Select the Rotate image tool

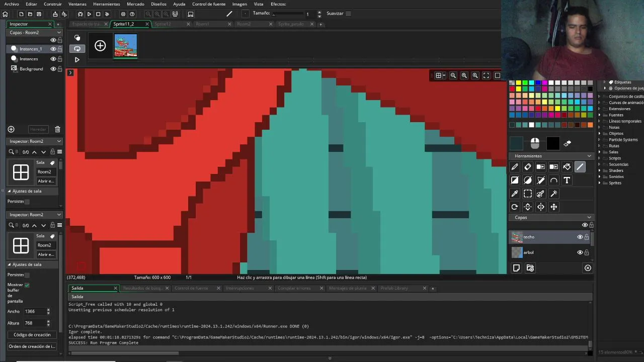(x=515, y=207)
